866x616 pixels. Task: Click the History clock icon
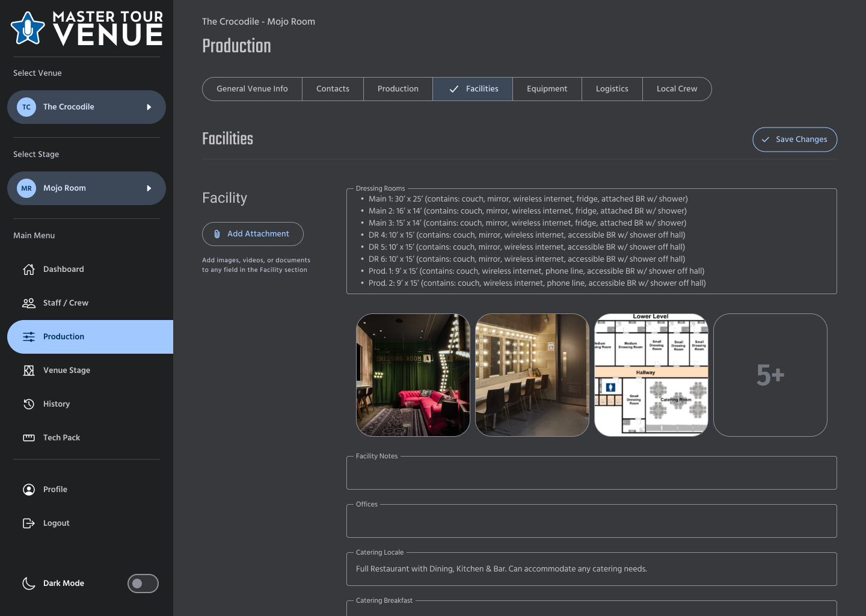[x=29, y=404]
